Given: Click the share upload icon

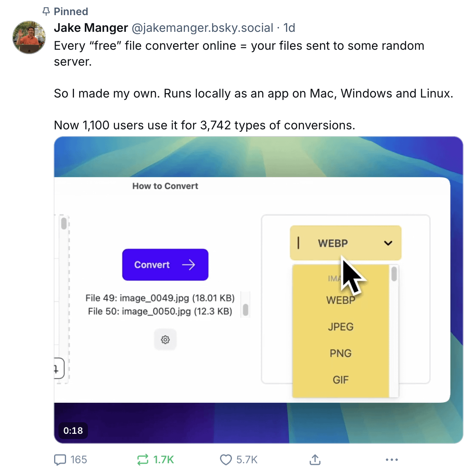Looking at the screenshot, I should tap(315, 460).
